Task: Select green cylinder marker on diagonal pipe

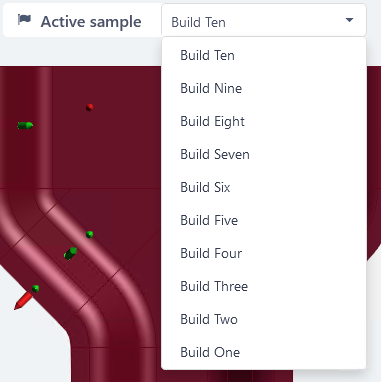Action: coord(70,254)
